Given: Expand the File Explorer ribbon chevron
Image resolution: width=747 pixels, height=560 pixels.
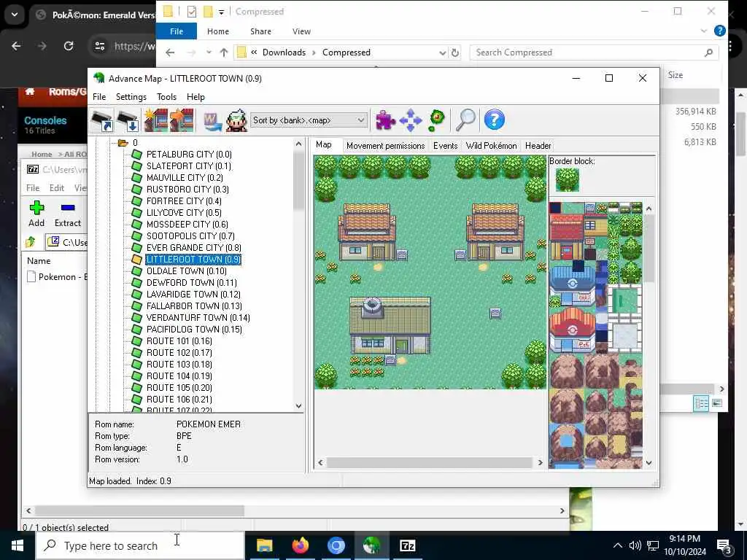Looking at the screenshot, I should click(x=704, y=31).
